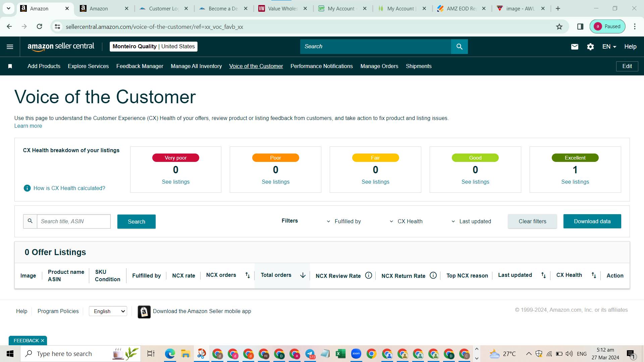Screen dimensions: 644x362
Task: Open File Explorer from taskbar
Action: tap(185, 354)
